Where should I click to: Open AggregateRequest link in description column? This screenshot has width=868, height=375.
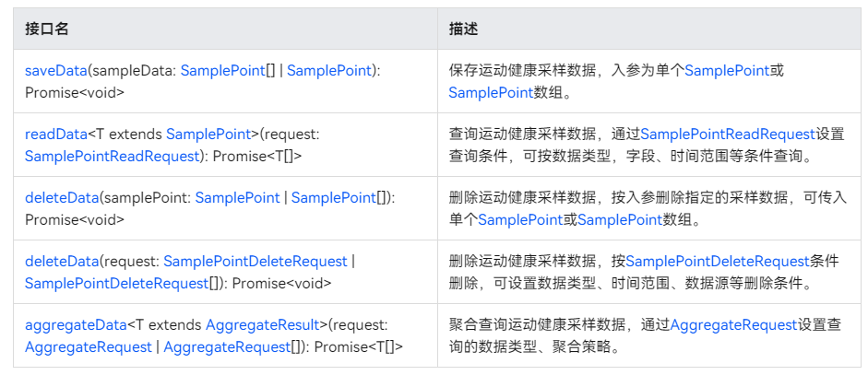point(733,325)
